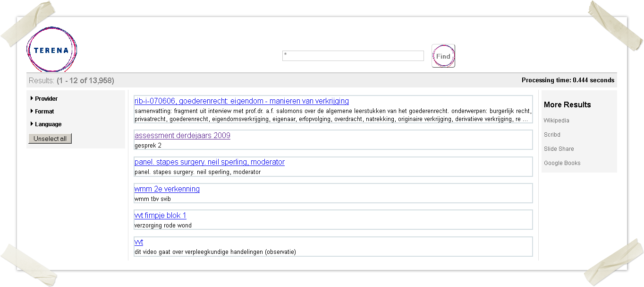The height and width of the screenshot is (287, 644).
Task: View more results on Wikipedia
Action: 556,121
